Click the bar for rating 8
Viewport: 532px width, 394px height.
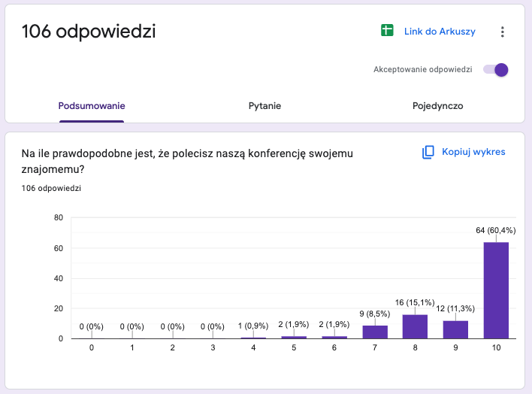pos(415,326)
